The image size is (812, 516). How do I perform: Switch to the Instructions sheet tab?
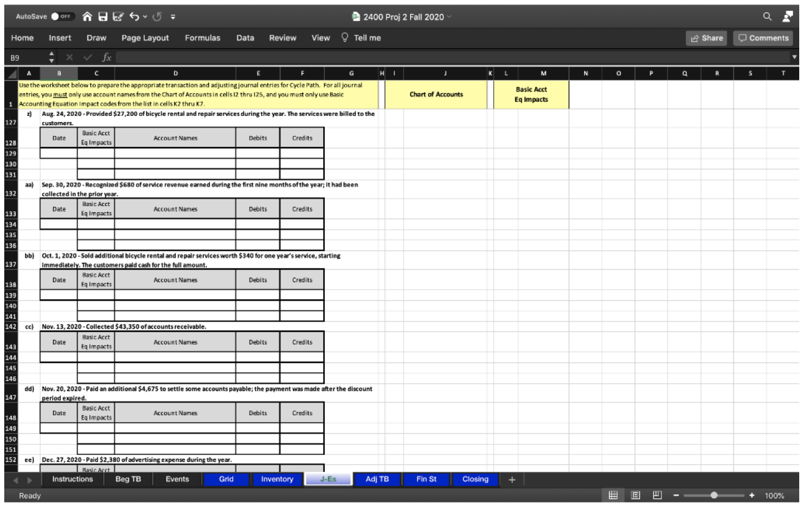pyautogui.click(x=73, y=479)
